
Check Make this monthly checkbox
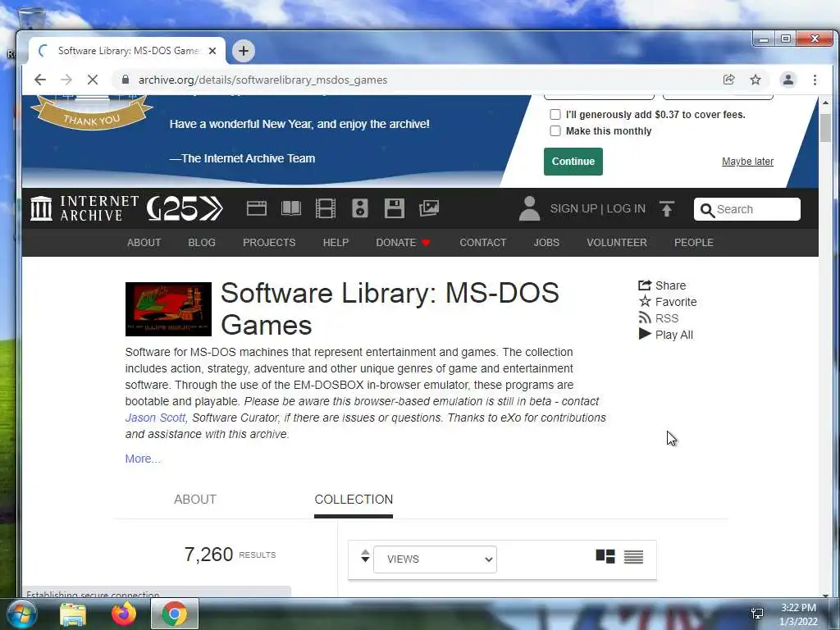coord(555,131)
